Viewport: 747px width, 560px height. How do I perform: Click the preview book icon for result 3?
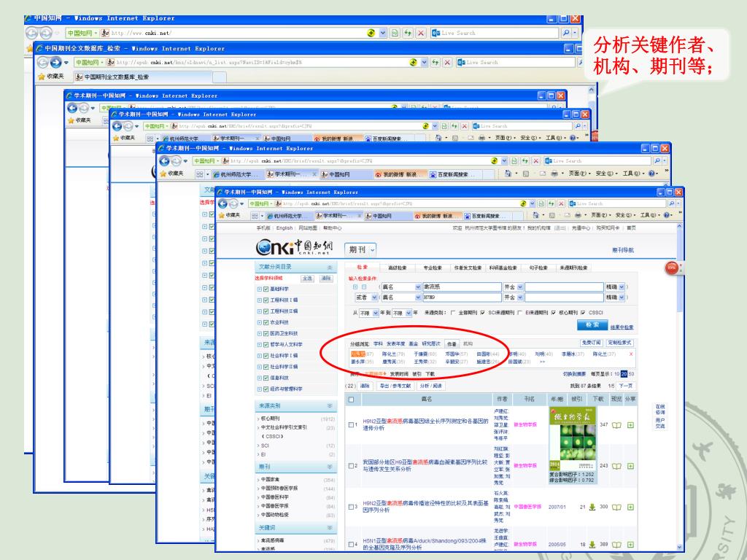pyautogui.click(x=616, y=507)
